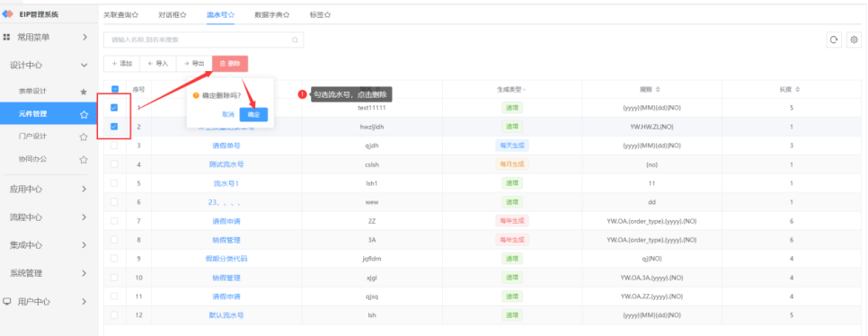The image size is (868, 336).
Task: Click the 导入 button
Action: [158, 64]
